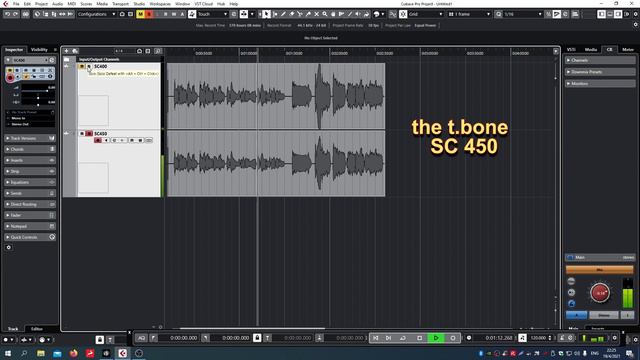Image resolution: width=640 pixels, height=360 pixels.
Task: Open the 1 frame grid type dropdown
Action: tap(469, 14)
